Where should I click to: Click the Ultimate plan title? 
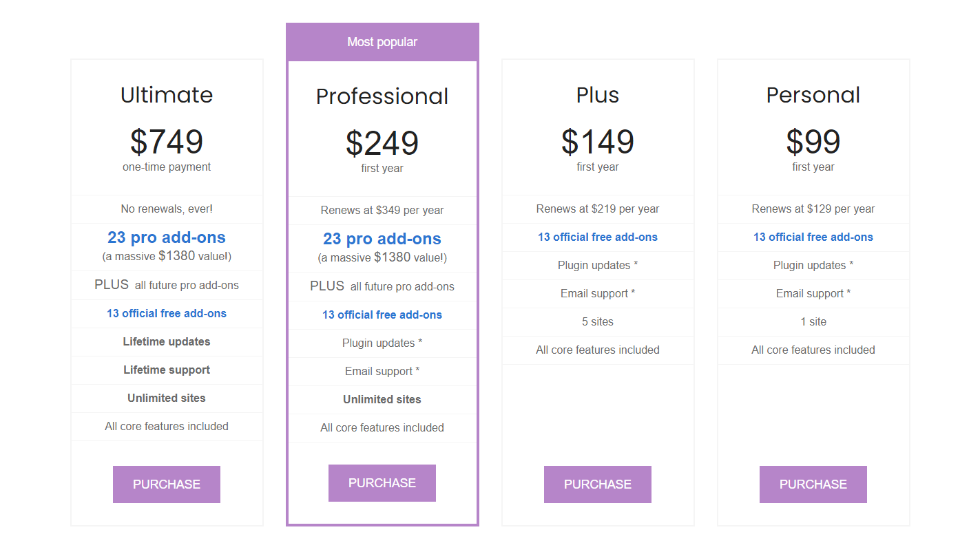(x=167, y=95)
